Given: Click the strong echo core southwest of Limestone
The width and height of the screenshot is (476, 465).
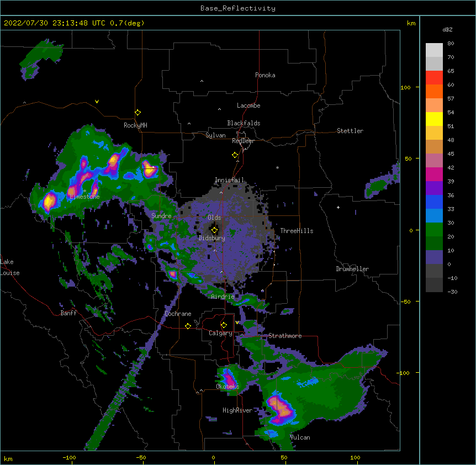Looking at the screenshot, I should pyautogui.click(x=49, y=202).
